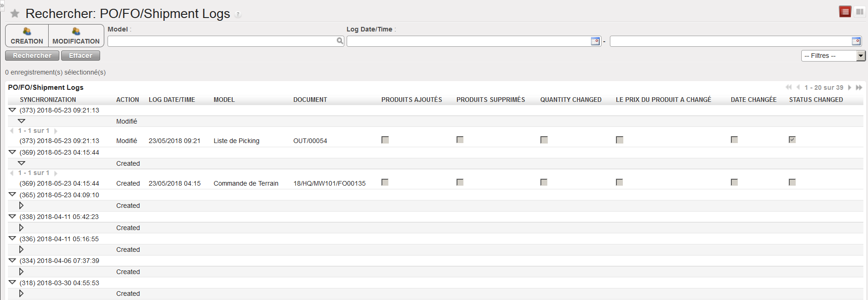
Task: Click the Model field search magnifier icon
Action: [340, 41]
